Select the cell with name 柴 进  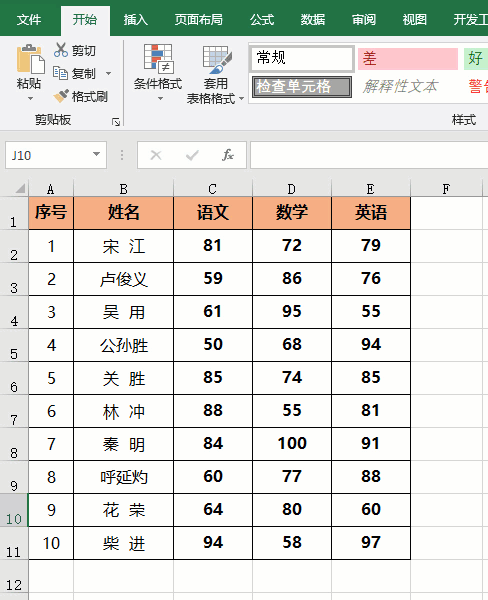123,543
